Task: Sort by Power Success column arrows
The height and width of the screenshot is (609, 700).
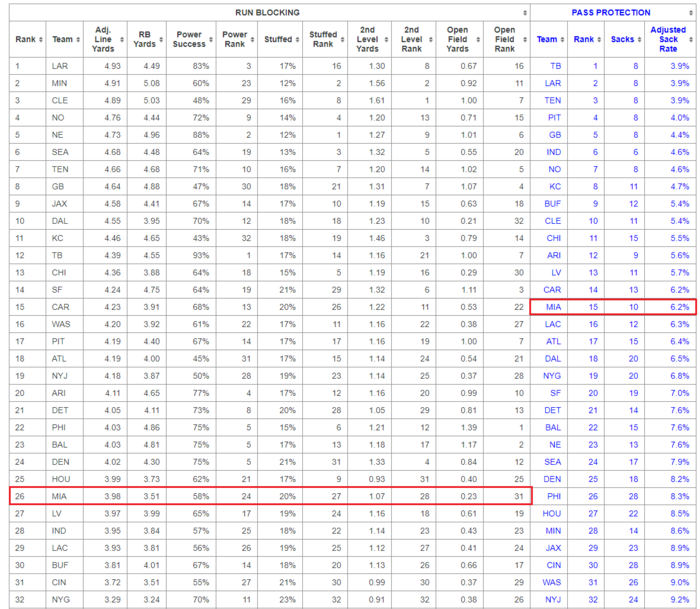Action: 211,39
